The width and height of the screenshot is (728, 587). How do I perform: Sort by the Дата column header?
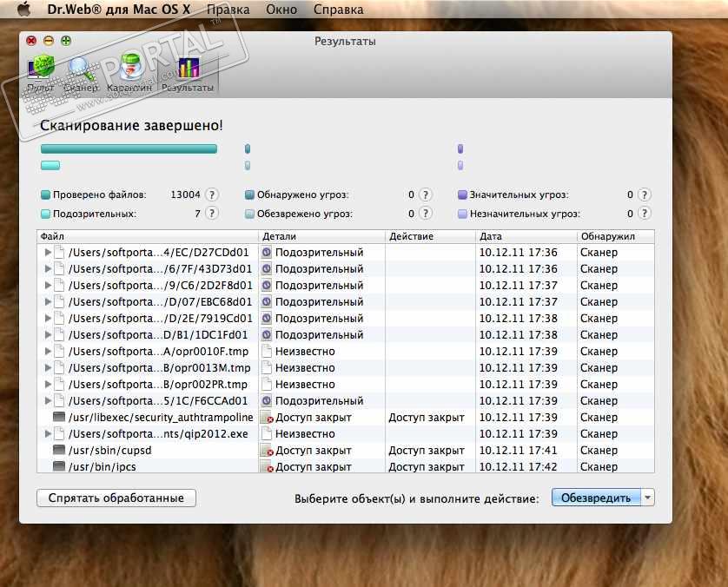point(526,236)
